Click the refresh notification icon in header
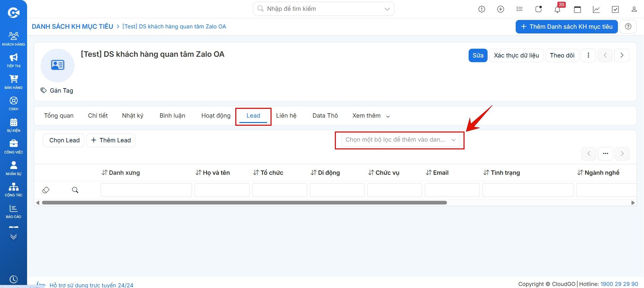644x288 pixels. coord(539,9)
